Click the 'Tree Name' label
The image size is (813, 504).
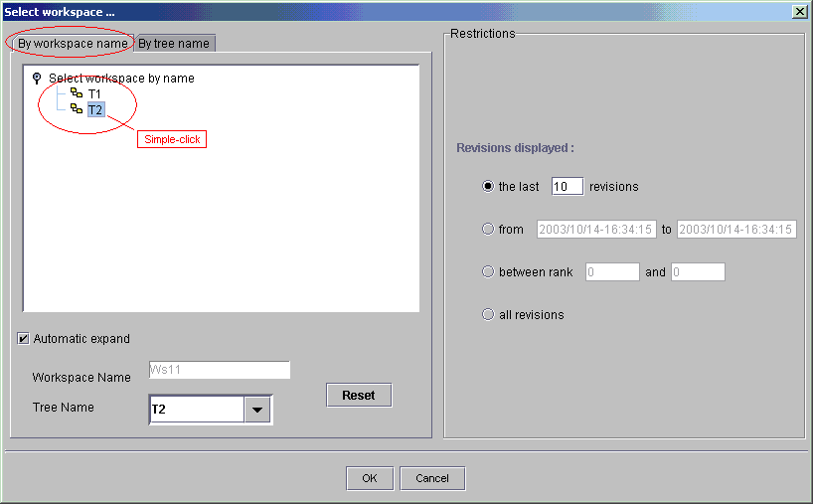64,408
